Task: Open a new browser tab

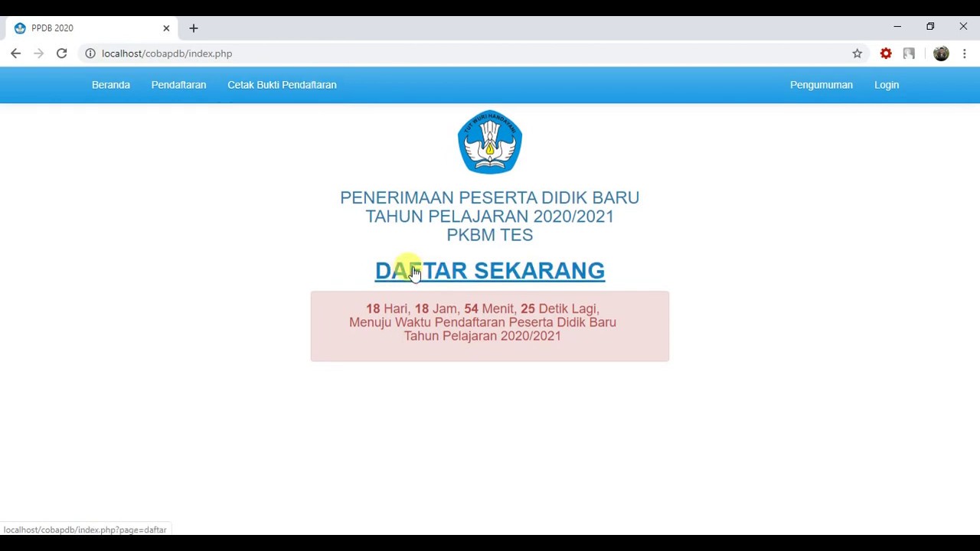Action: coord(194,28)
